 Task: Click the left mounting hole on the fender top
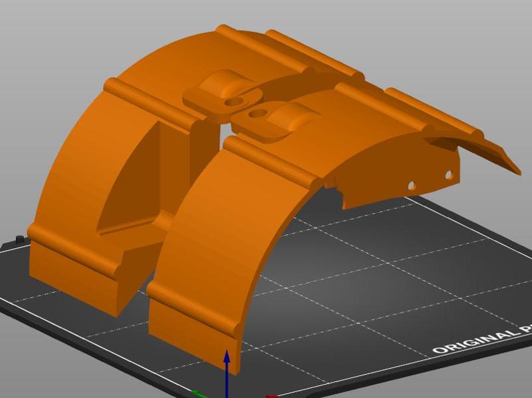[236, 101]
